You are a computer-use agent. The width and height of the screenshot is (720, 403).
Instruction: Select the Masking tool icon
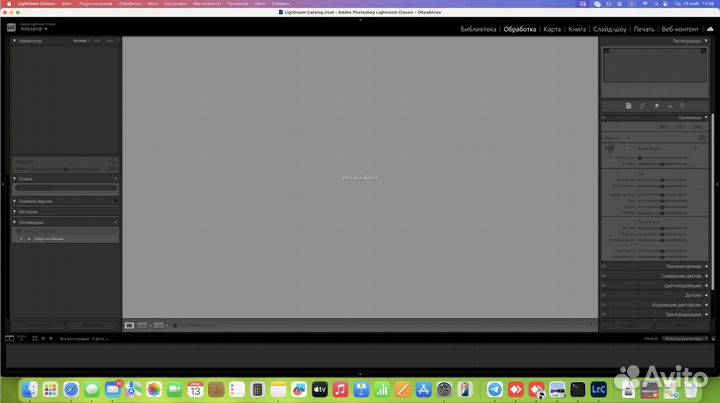[683, 106]
